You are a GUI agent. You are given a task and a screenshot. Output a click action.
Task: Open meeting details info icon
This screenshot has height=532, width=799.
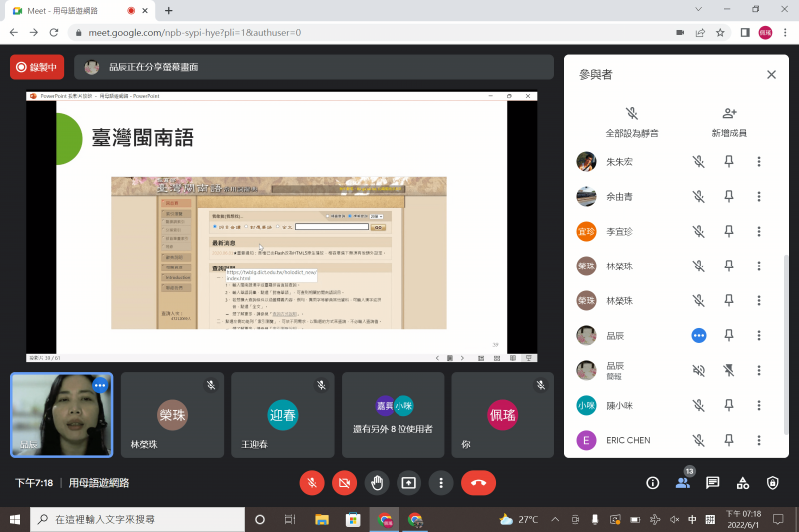point(653,483)
